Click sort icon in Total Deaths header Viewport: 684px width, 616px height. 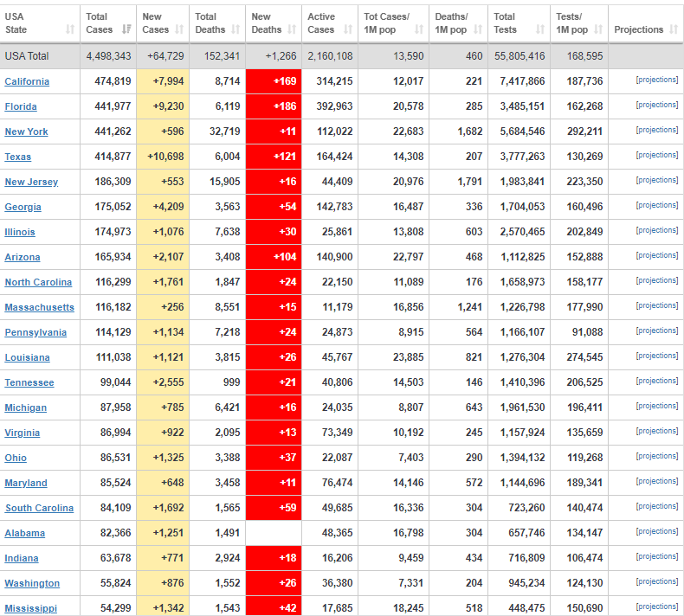(236, 29)
